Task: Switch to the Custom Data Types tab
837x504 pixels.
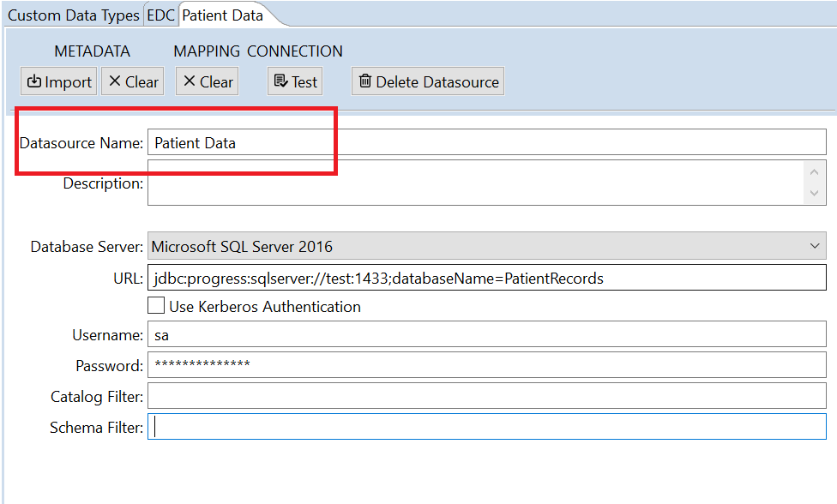Action: tap(73, 15)
